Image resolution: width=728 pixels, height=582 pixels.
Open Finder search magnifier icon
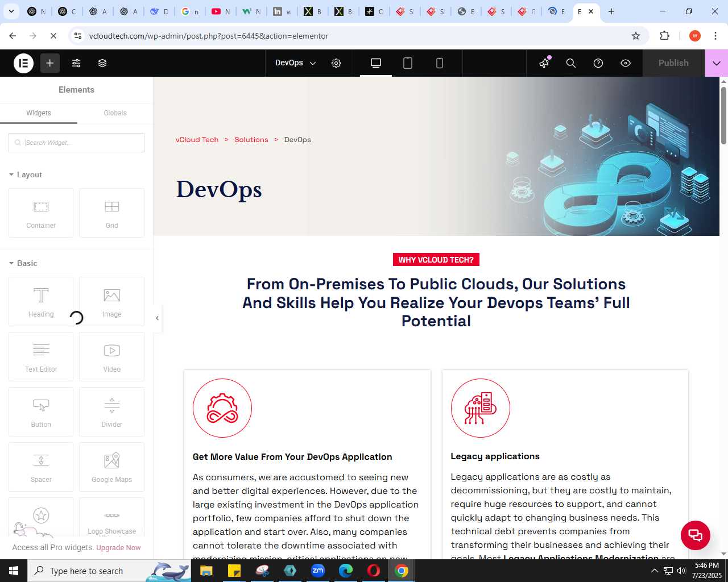pyautogui.click(x=571, y=63)
